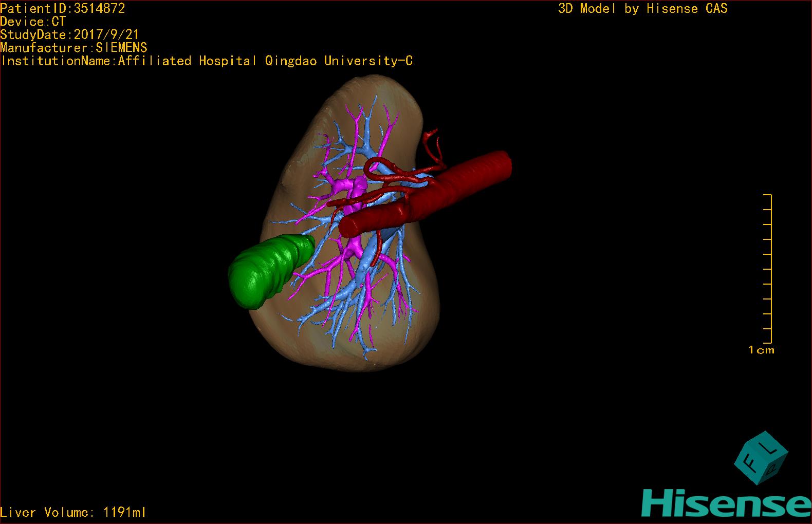
Task: Click the Liver Volume 1191ml readout
Action: 73,512
